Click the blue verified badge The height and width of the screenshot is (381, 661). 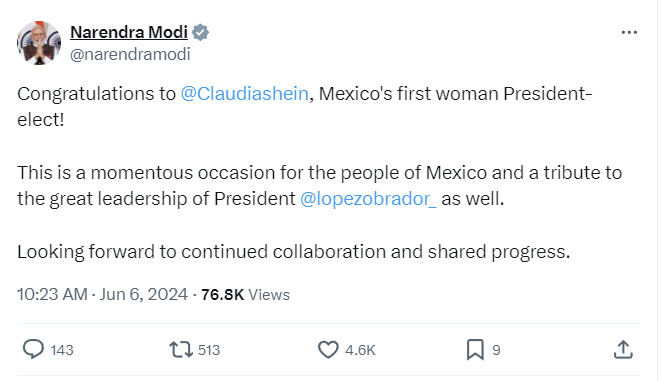[x=200, y=32]
